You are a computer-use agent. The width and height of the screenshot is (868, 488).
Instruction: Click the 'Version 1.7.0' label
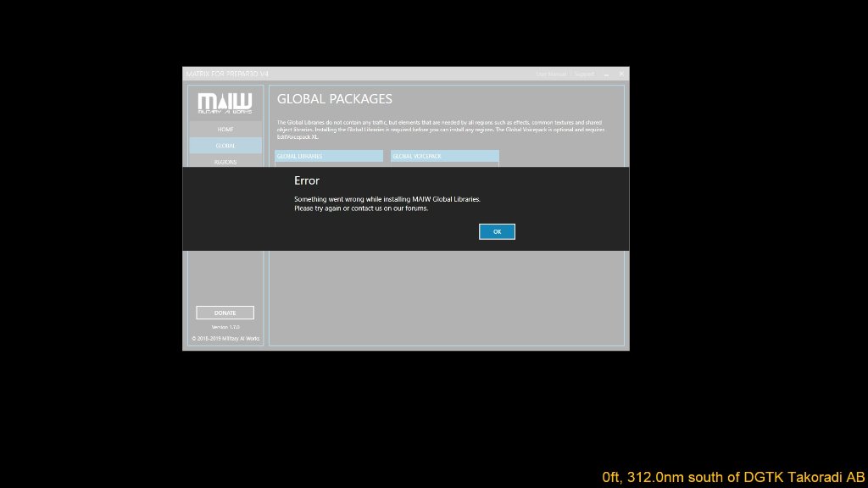pyautogui.click(x=225, y=327)
